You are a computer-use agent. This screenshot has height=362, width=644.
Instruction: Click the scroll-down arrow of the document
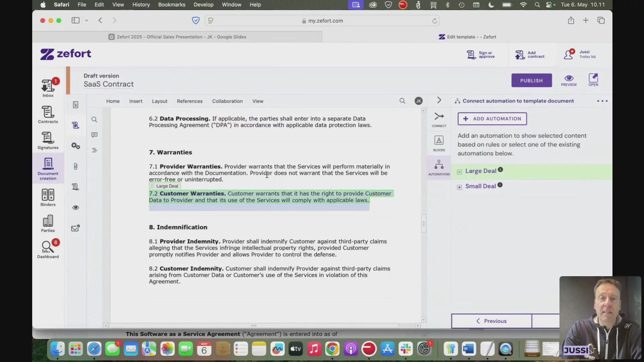[424, 320]
